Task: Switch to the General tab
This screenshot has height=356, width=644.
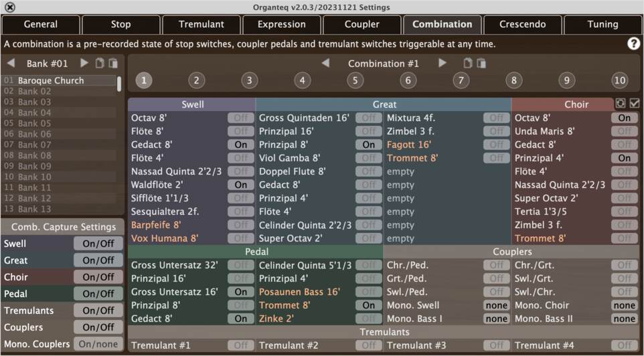Action: (x=41, y=25)
